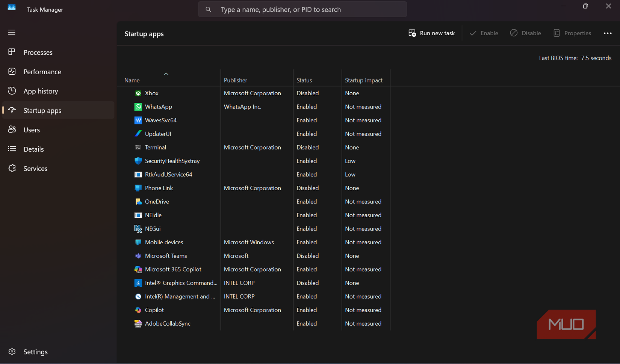Click the OneDrive cloud icon
Viewport: 620px width, 364px height.
pos(138,202)
